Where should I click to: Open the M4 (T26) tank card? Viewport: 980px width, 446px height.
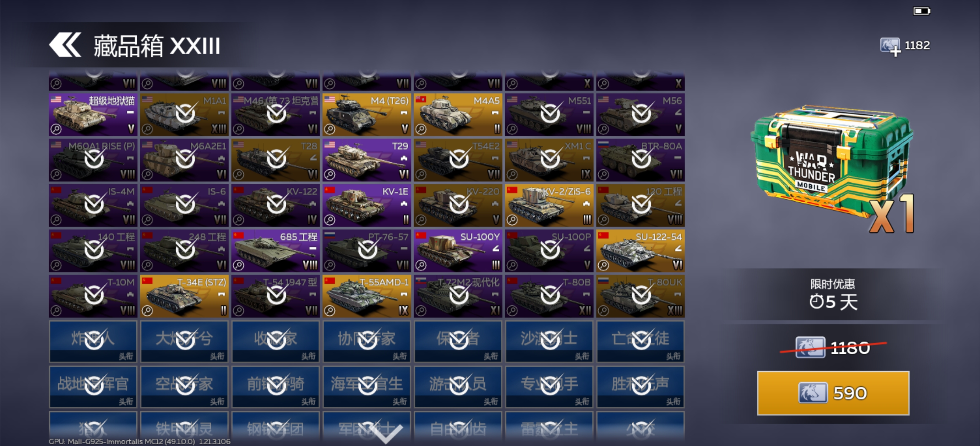pos(367,115)
